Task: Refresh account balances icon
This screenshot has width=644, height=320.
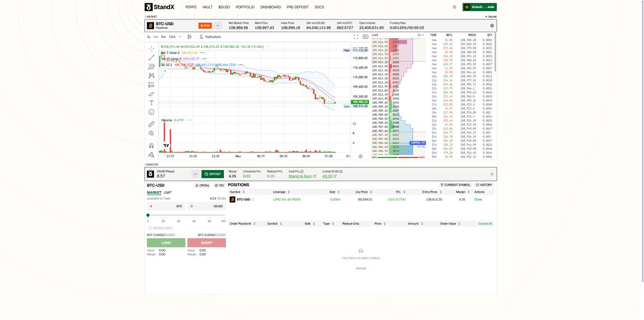Action: click(492, 174)
